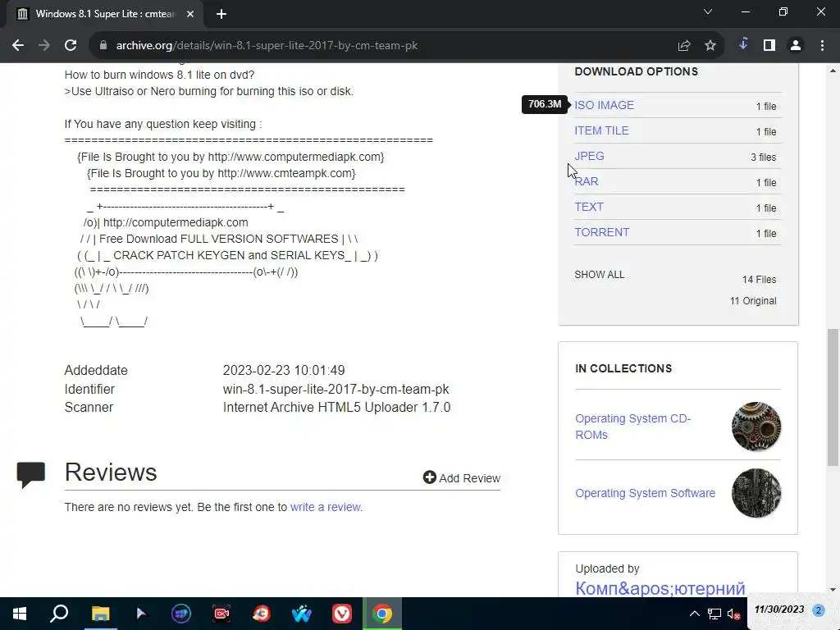The image size is (840, 630).
Task: Close the Windows 8.1 Super Lite tab
Action: pos(190,14)
